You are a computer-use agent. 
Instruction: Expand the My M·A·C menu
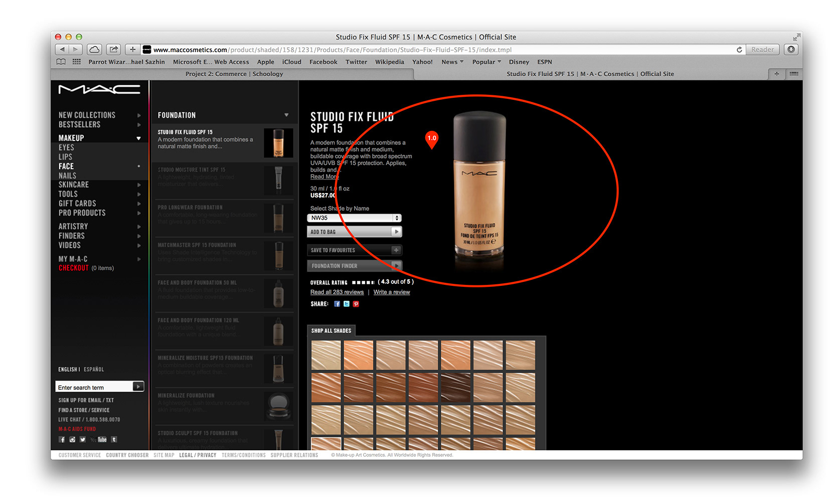pos(139,259)
